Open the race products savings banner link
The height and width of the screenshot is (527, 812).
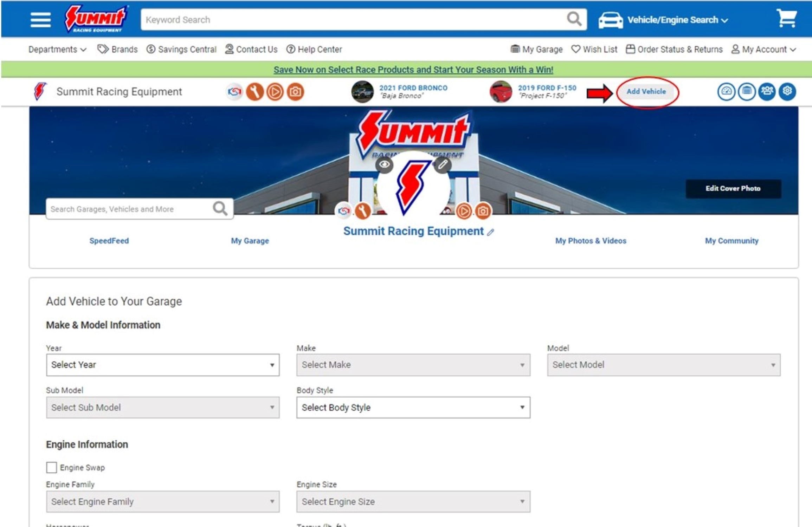pos(413,70)
